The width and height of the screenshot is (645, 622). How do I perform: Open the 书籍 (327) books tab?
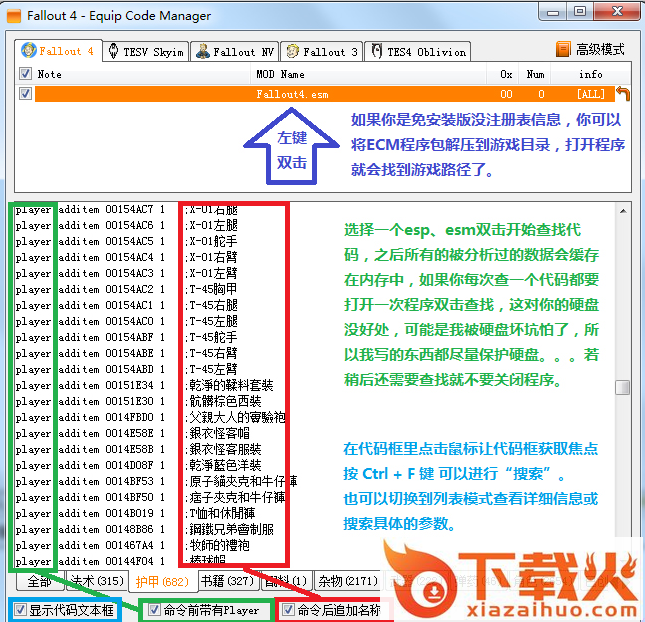click(227, 581)
